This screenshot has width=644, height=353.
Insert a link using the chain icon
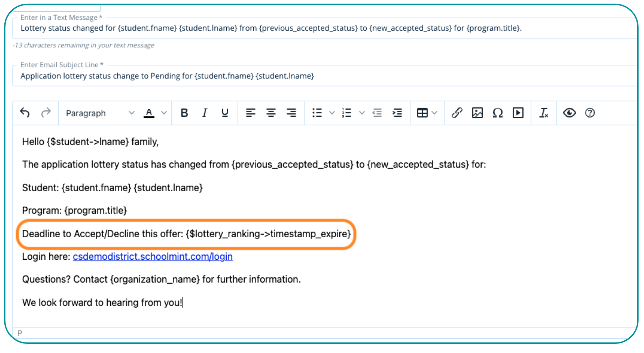[x=457, y=113]
